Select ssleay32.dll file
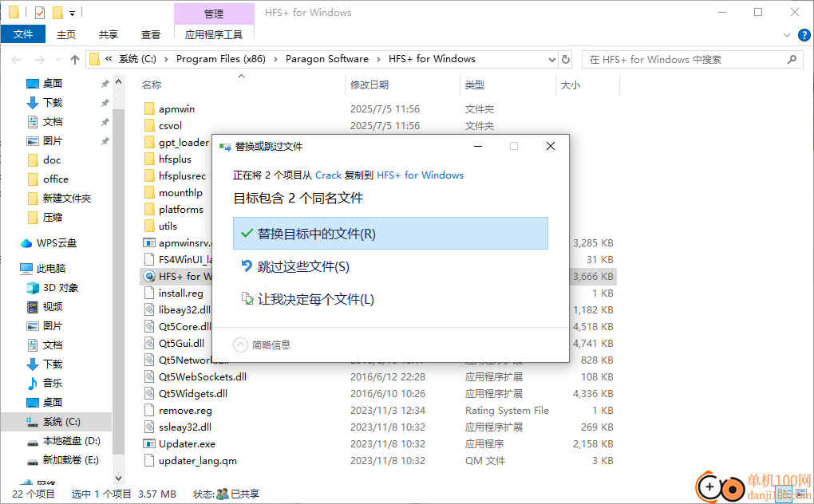Image resolution: width=814 pixels, height=504 pixels. click(x=185, y=427)
